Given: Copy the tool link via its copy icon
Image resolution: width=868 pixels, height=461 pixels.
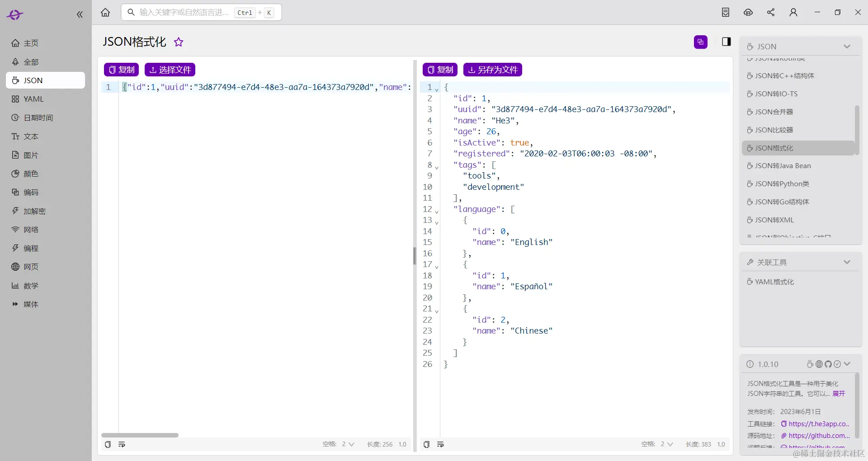Looking at the screenshot, I should click(783, 424).
